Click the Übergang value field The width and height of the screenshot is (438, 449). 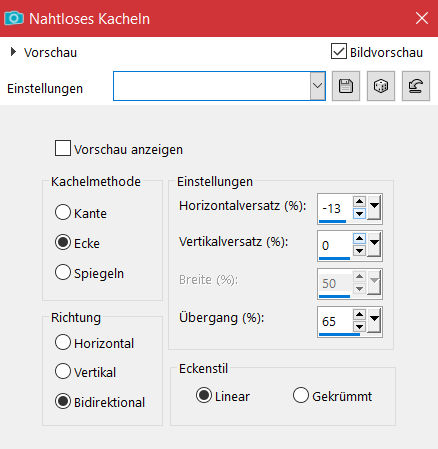click(335, 321)
